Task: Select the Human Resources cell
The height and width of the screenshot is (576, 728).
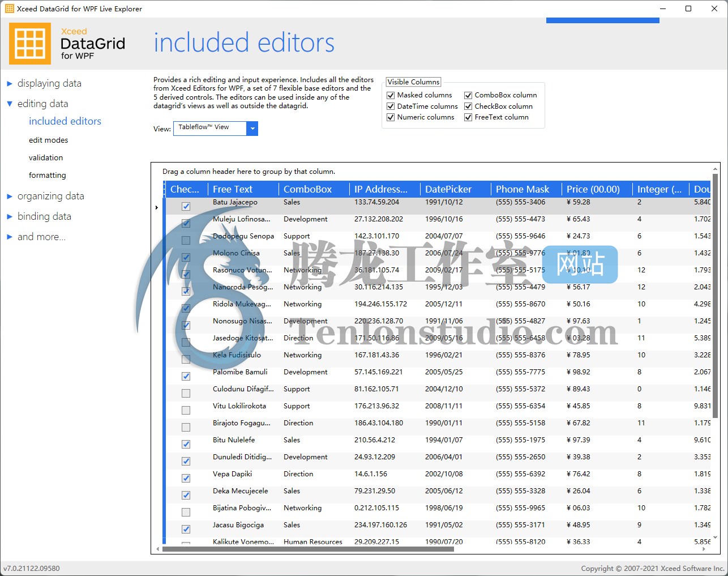Action: [x=313, y=541]
